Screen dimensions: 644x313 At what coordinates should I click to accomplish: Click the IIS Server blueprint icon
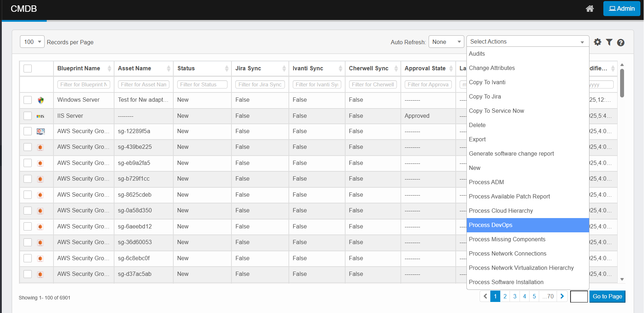tap(41, 116)
